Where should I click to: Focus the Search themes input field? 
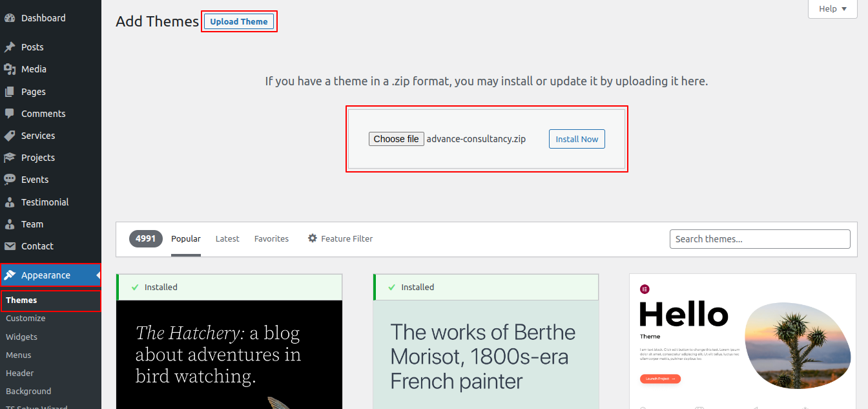(759, 239)
